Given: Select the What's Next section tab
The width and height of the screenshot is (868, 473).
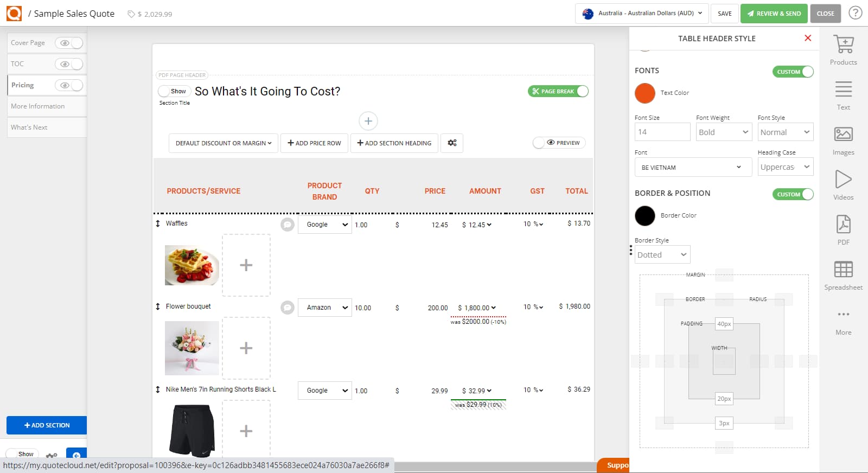Looking at the screenshot, I should pos(47,127).
